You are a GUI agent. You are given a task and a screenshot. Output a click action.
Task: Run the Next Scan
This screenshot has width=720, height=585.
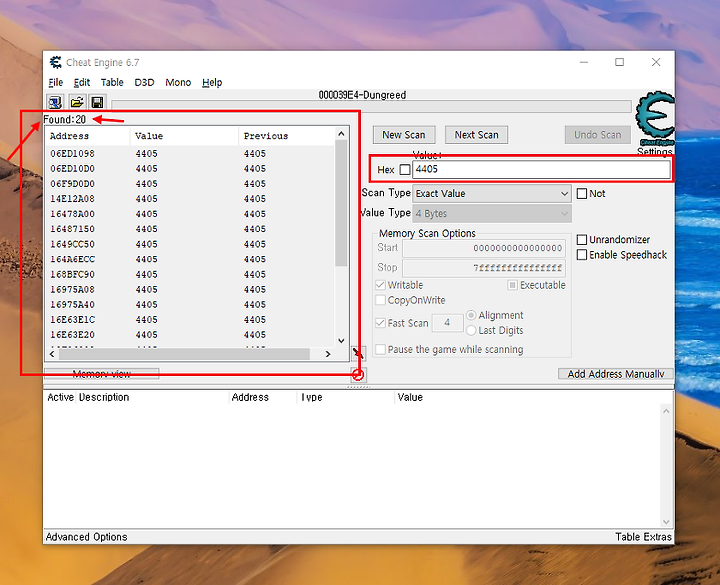476,135
